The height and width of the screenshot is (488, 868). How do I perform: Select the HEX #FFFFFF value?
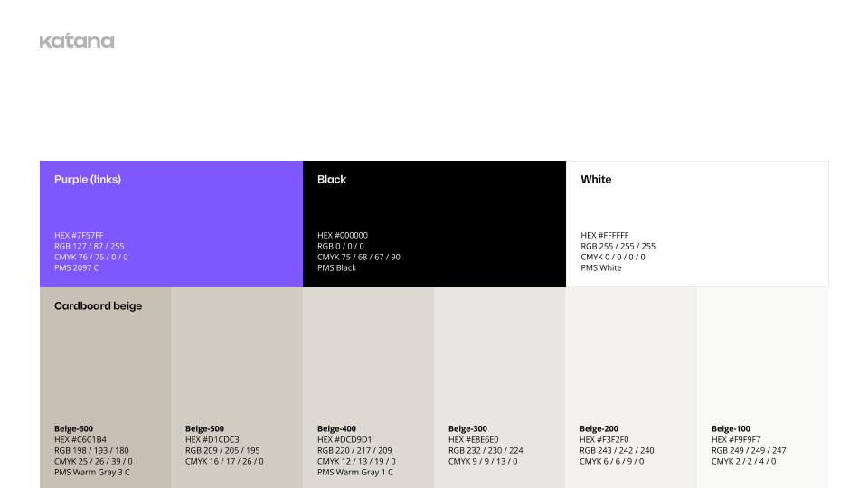[x=605, y=236]
